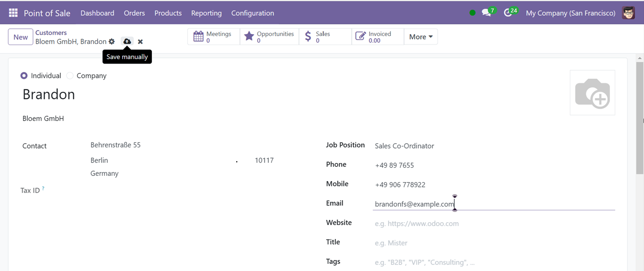The width and height of the screenshot is (644, 271).
Task: Edit the Job Position field Sales Co-Ordinator
Action: click(495, 146)
